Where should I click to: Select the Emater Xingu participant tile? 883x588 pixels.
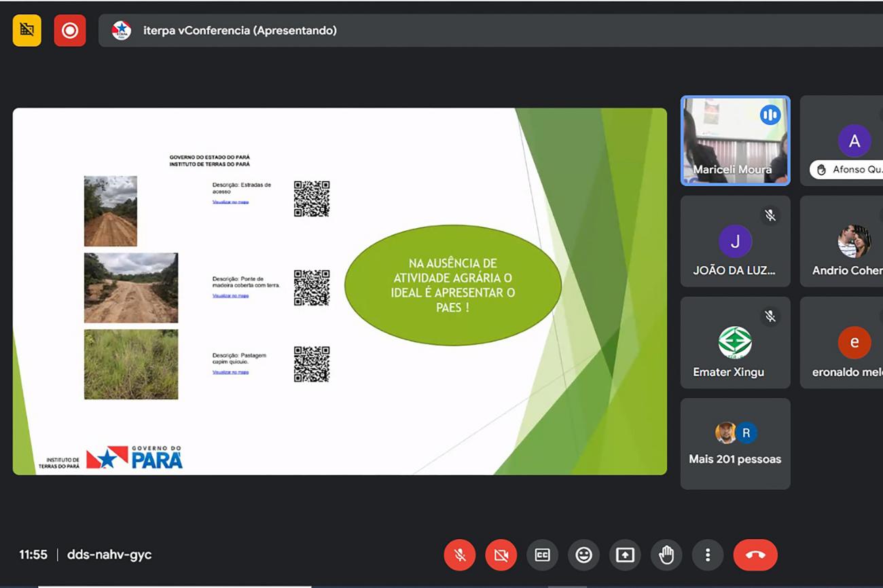[735, 343]
